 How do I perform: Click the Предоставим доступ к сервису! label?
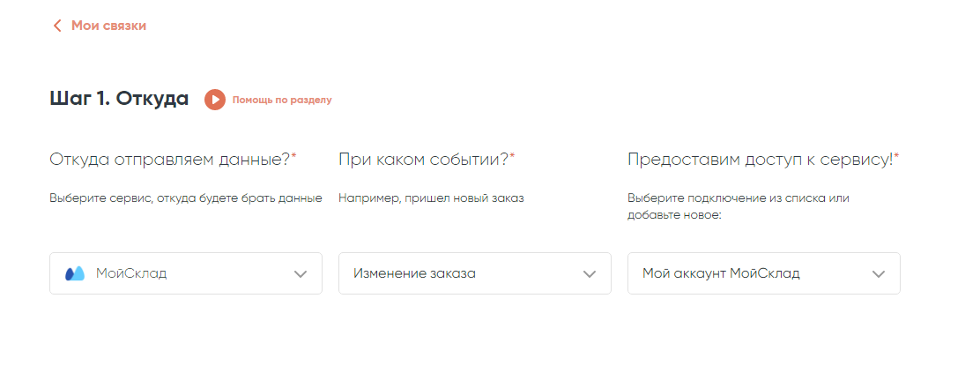pyautogui.click(x=760, y=160)
